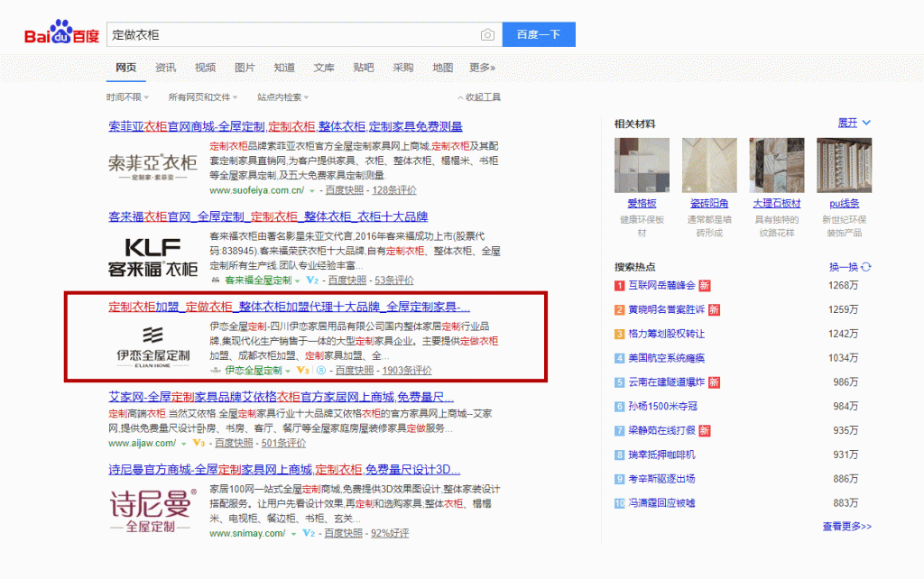Expand the 更多» tab menu

tap(482, 68)
